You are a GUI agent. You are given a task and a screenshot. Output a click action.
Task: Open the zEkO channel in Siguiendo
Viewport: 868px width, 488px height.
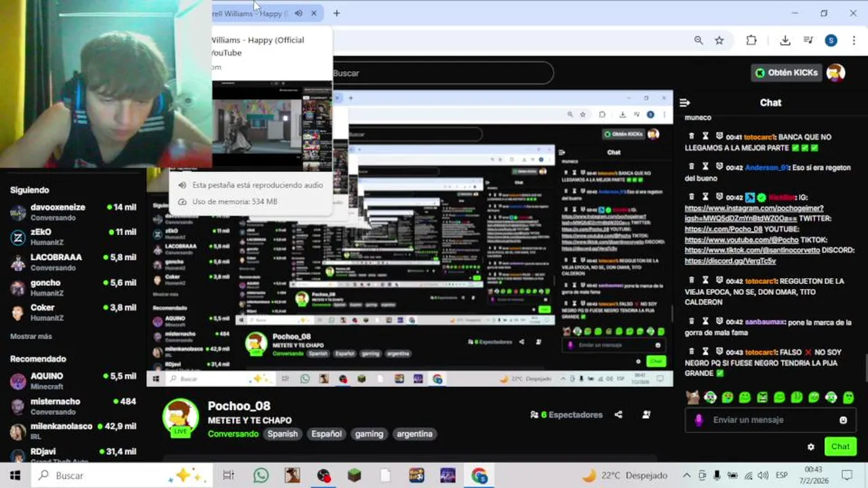click(73, 237)
